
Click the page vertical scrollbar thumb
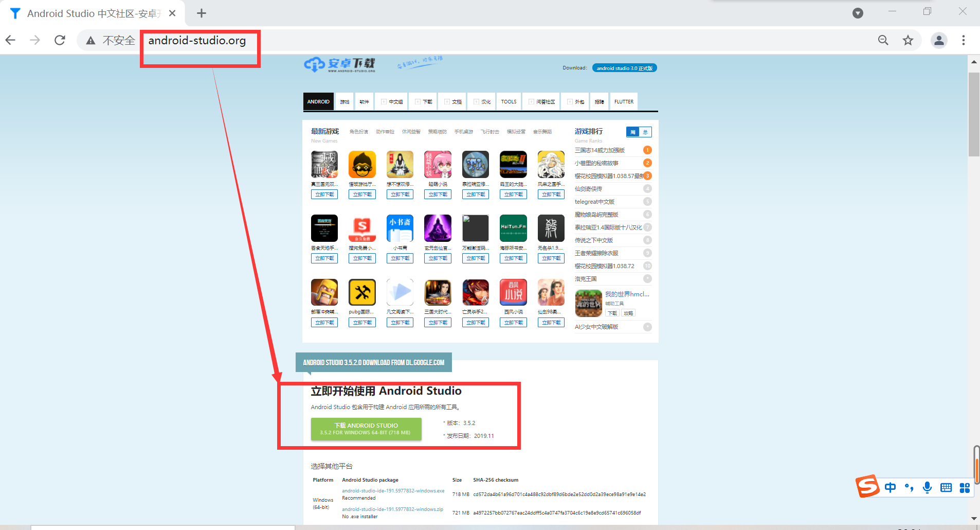974,114
